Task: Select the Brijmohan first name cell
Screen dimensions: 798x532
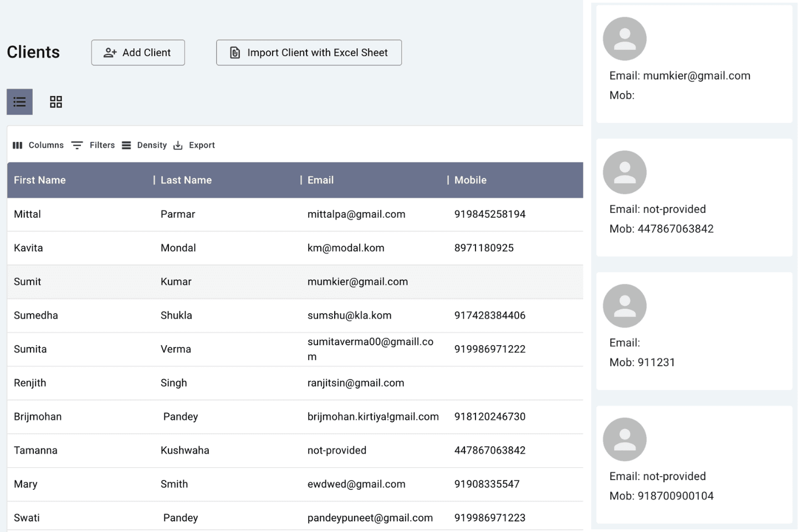Action: [38, 417]
